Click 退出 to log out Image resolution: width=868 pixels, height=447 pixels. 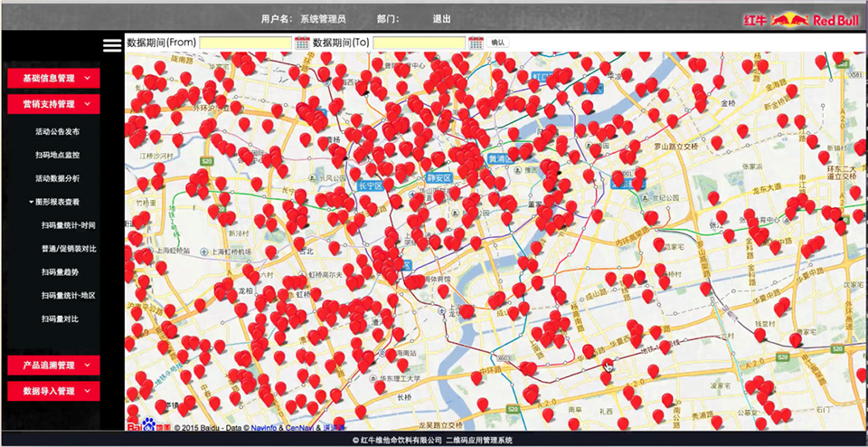[x=441, y=18]
